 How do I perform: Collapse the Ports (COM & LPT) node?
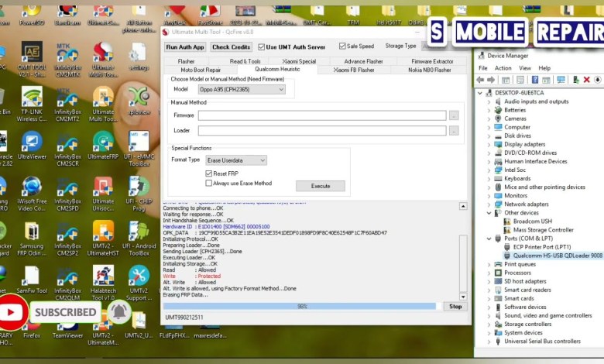click(x=490, y=238)
